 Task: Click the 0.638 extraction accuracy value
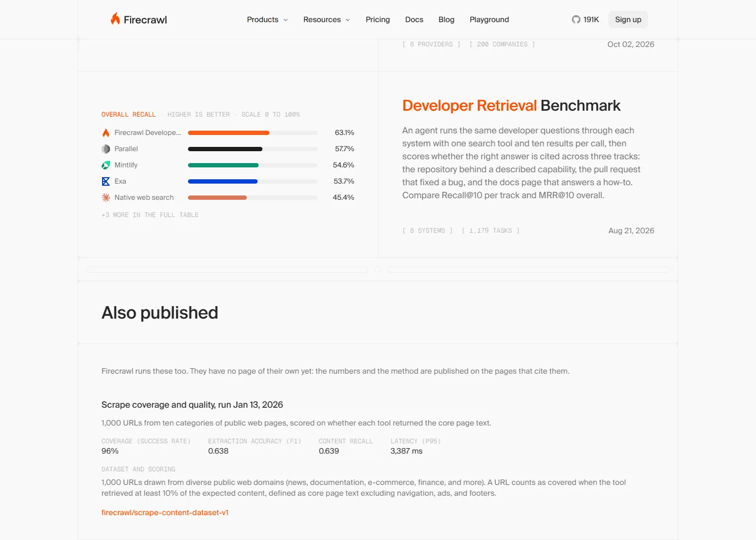click(x=218, y=451)
